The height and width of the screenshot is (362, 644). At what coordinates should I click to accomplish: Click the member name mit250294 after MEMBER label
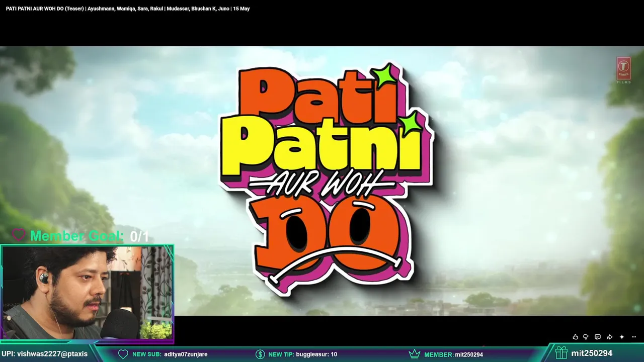click(469, 354)
